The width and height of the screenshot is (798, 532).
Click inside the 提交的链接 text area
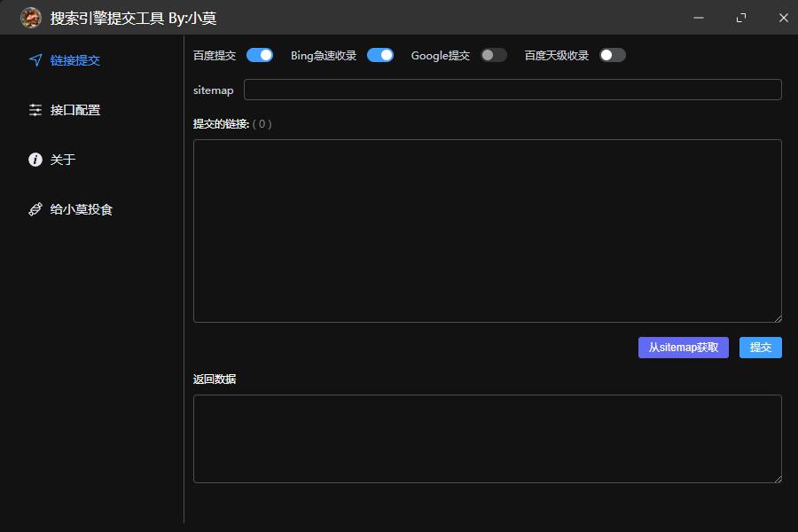coord(487,231)
